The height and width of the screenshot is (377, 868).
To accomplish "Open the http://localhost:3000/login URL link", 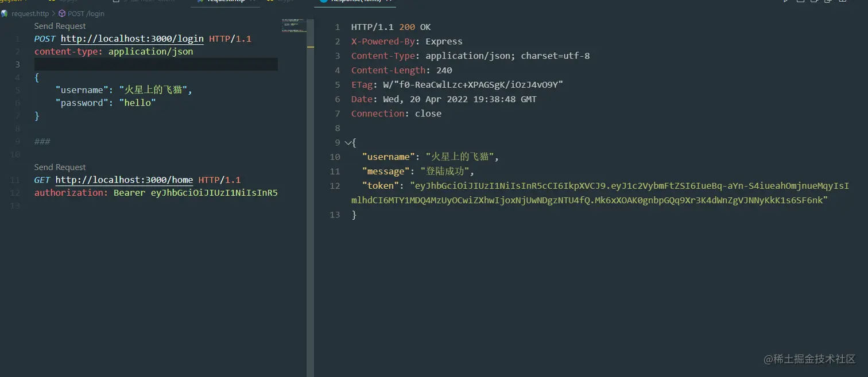I will point(132,38).
